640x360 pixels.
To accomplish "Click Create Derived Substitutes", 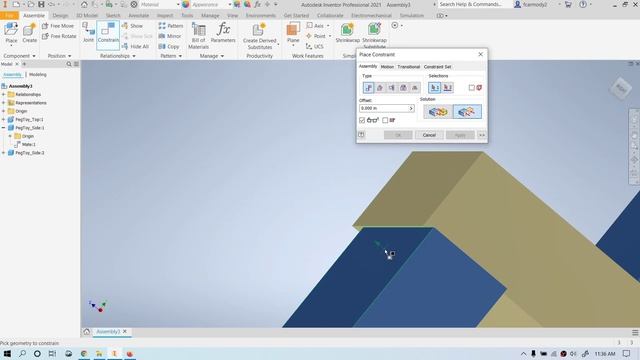I will pos(260,36).
